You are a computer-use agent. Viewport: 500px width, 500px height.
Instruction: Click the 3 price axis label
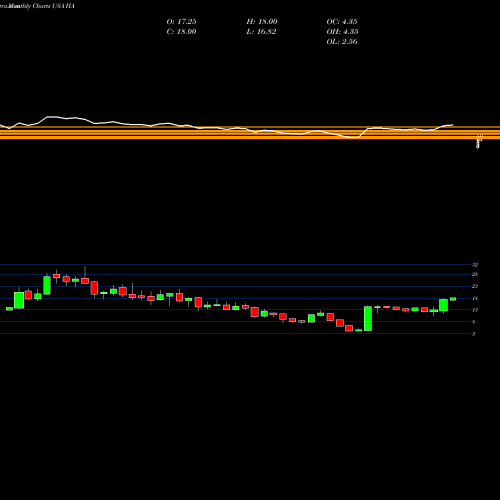(473, 334)
